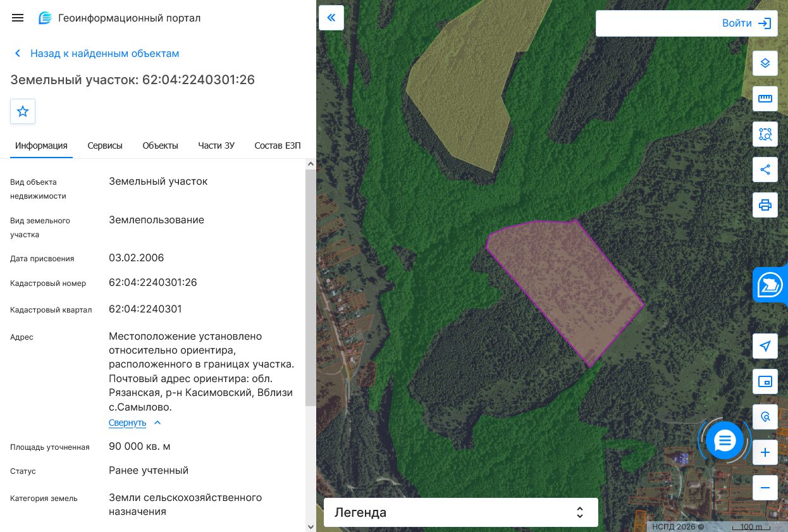Click the map pointer info tool
The image size is (788, 532).
[x=765, y=417]
